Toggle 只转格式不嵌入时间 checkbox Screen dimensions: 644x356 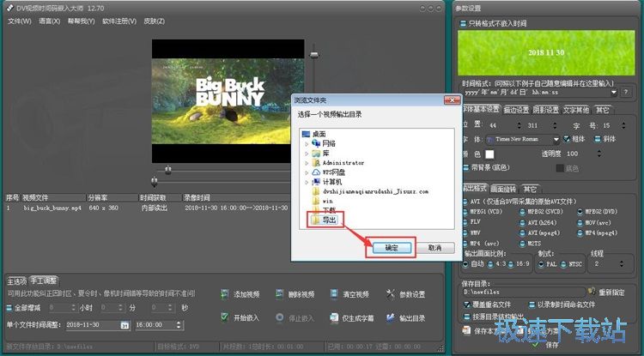point(463,23)
